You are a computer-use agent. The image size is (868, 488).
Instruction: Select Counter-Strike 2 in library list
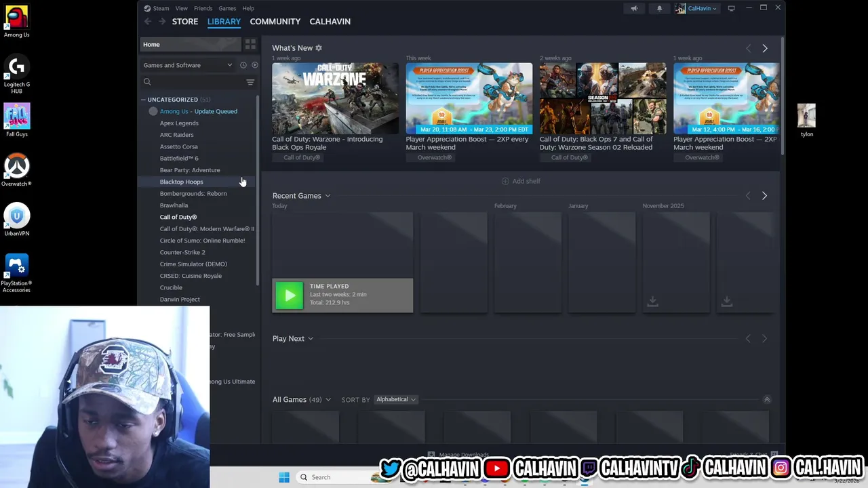click(x=182, y=252)
